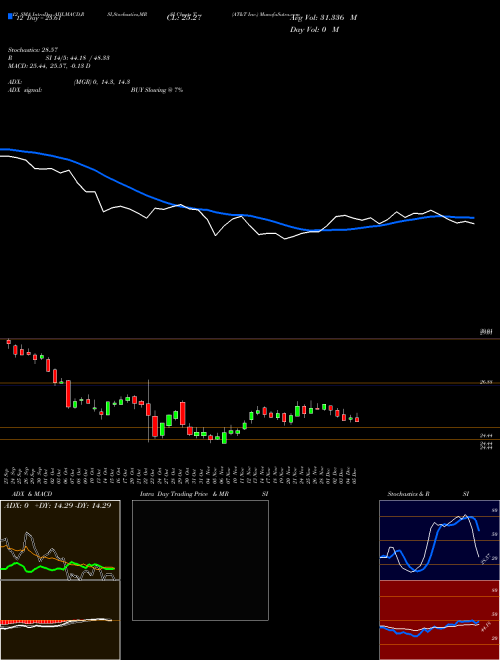Click the blue stochastics oscillator panel
The height and width of the screenshot is (660, 500).
[x=439, y=540]
